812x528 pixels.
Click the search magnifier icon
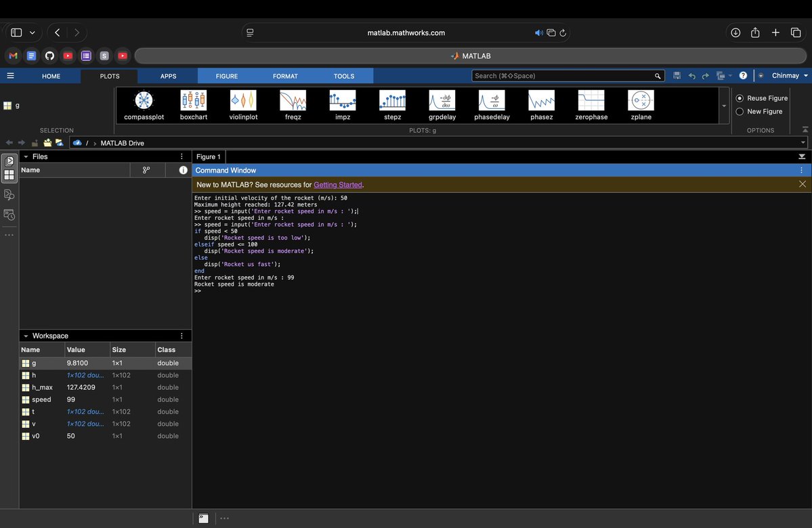(x=658, y=76)
